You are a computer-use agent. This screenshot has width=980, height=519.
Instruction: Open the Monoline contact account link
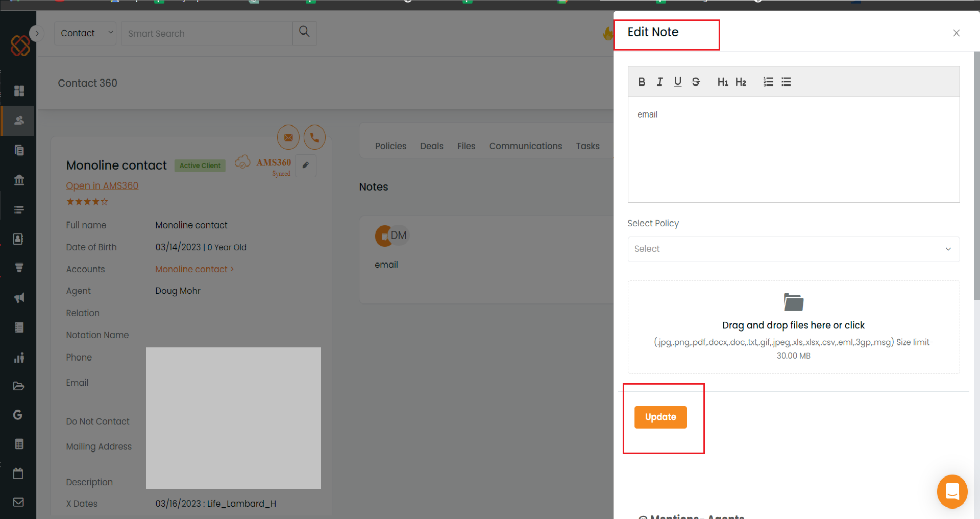pos(194,269)
